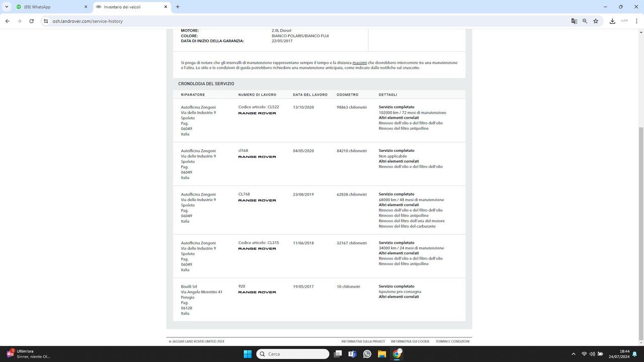Viewport: 644px width, 362px height.
Task: Open Termini e condizioni link
Action: pyautogui.click(x=452, y=341)
